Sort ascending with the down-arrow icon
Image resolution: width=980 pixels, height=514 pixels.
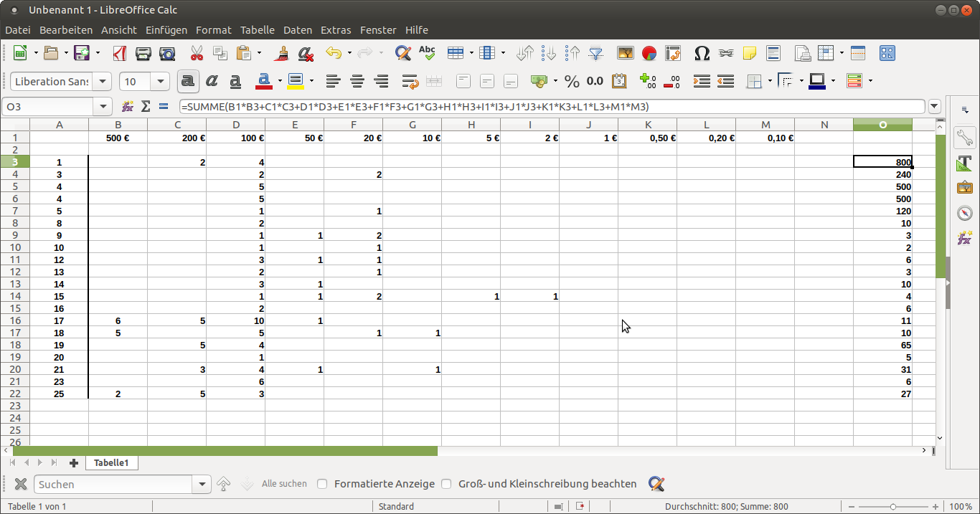[x=549, y=53]
